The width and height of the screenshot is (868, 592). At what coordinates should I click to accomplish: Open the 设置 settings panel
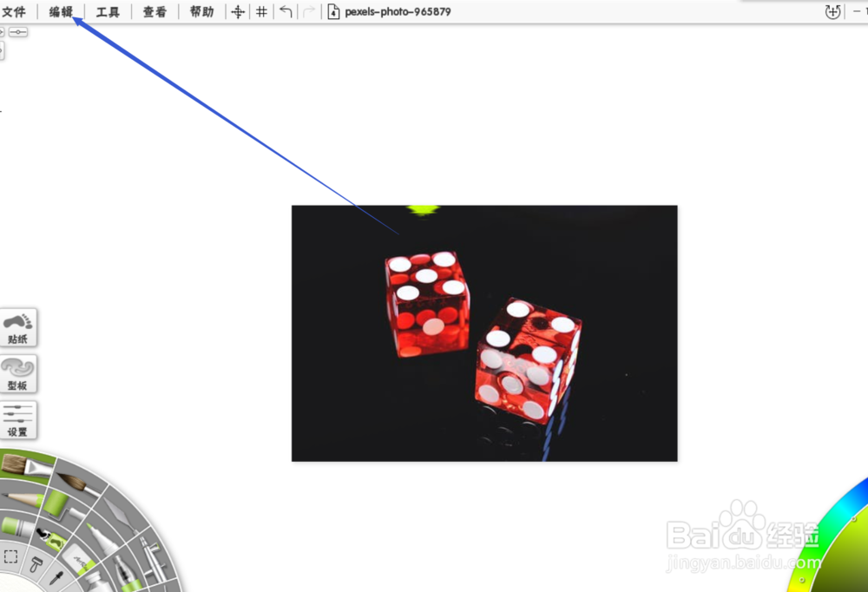click(18, 420)
